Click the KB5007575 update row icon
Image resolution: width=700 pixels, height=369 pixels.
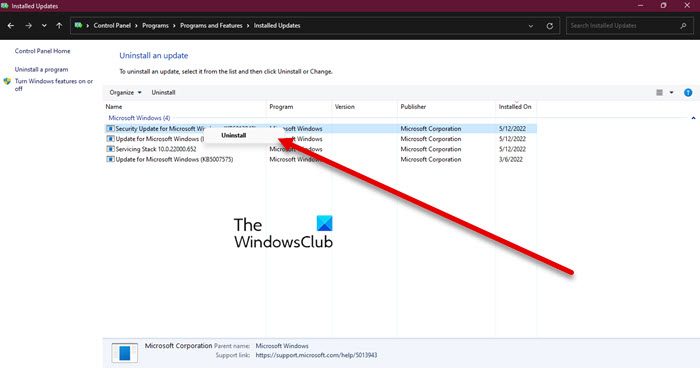tap(110, 159)
